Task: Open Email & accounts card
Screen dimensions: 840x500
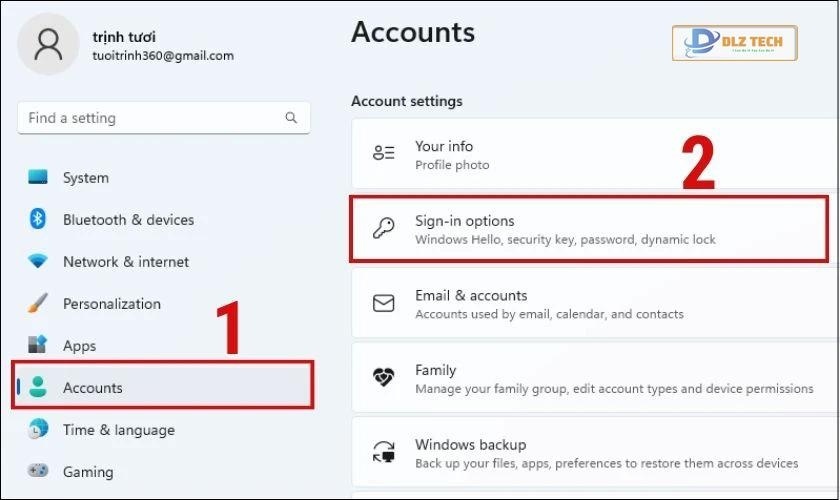Action: [595, 303]
